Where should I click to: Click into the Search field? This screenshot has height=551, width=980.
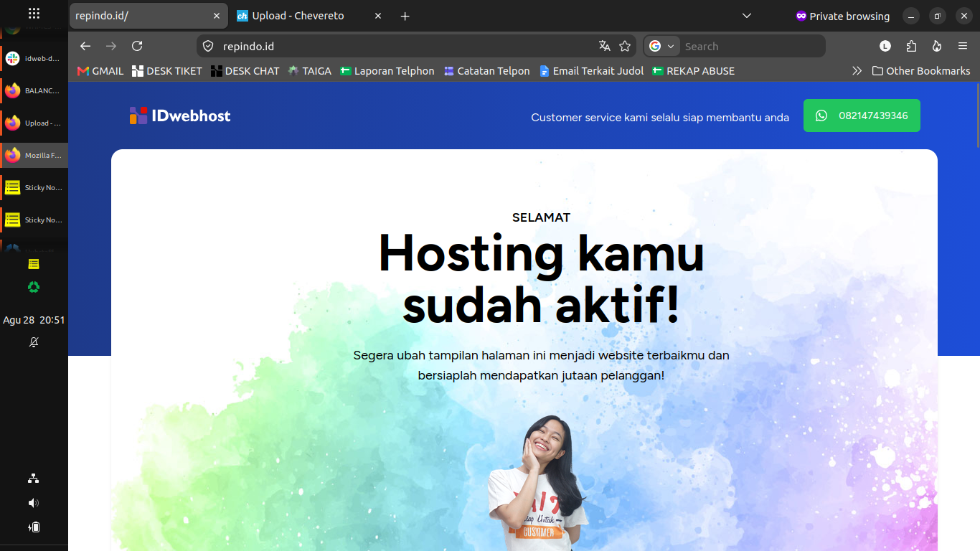750,46
